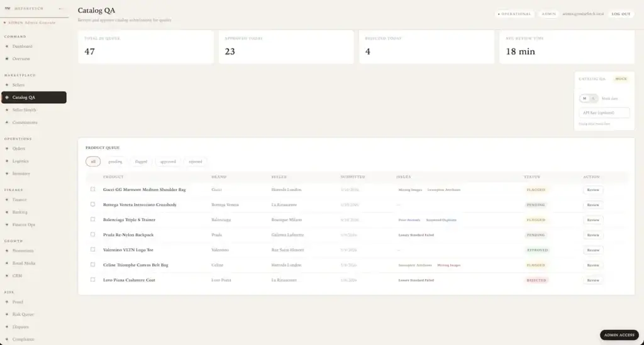Click the Galeries Lafayette seller cell

point(287,235)
